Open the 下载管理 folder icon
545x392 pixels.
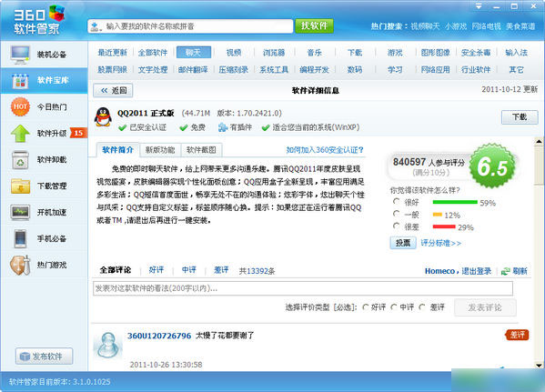coord(20,186)
